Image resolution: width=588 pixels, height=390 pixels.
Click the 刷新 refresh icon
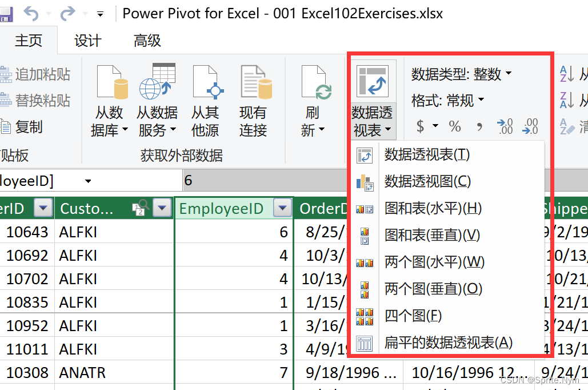pyautogui.click(x=316, y=81)
